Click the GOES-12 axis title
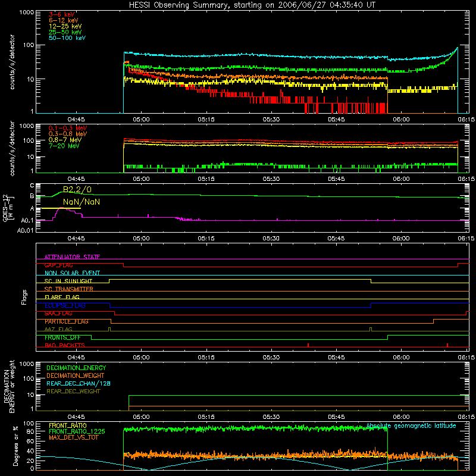Viewport: 476px width, 476px height. coord(8,208)
